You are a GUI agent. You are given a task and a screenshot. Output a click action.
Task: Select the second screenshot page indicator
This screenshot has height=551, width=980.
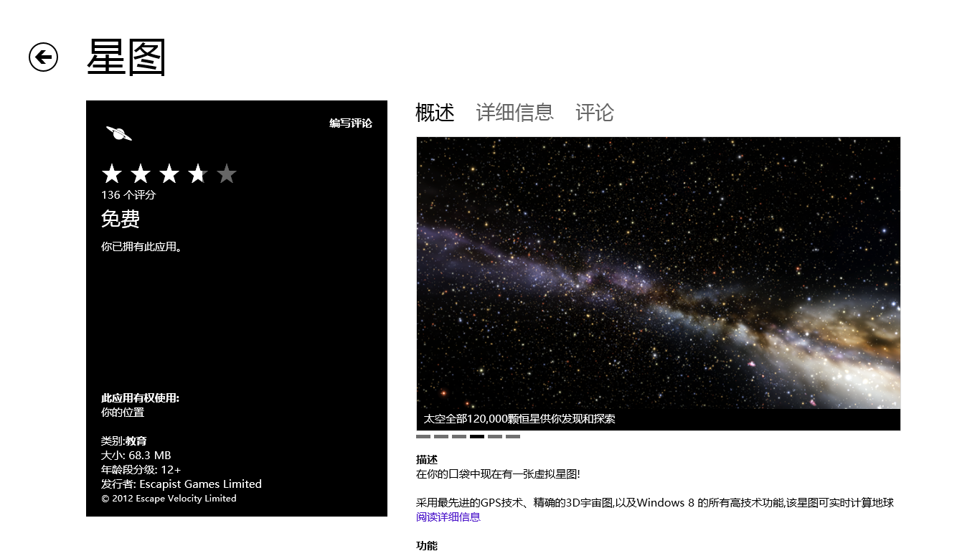coord(441,436)
